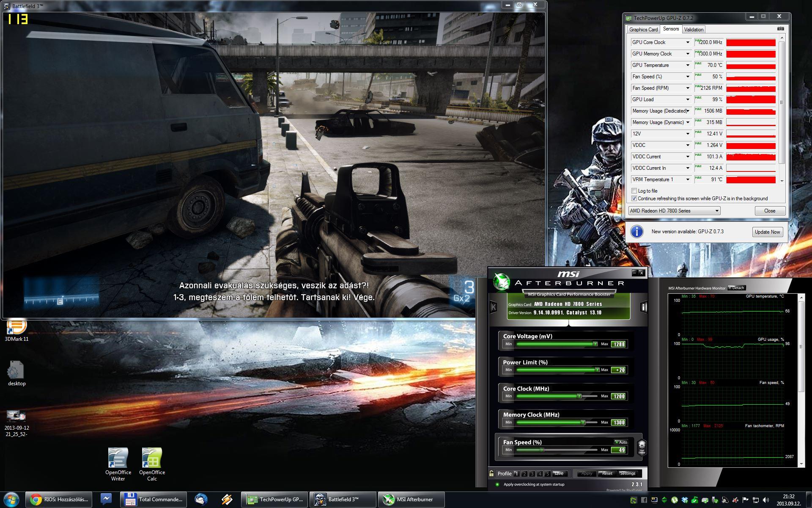The width and height of the screenshot is (812, 508).
Task: Click the uTorrent tray icon
Action: tap(675, 500)
